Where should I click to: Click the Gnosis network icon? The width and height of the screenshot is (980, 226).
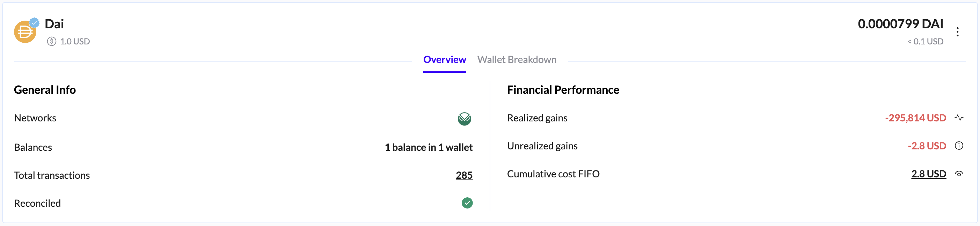click(464, 119)
